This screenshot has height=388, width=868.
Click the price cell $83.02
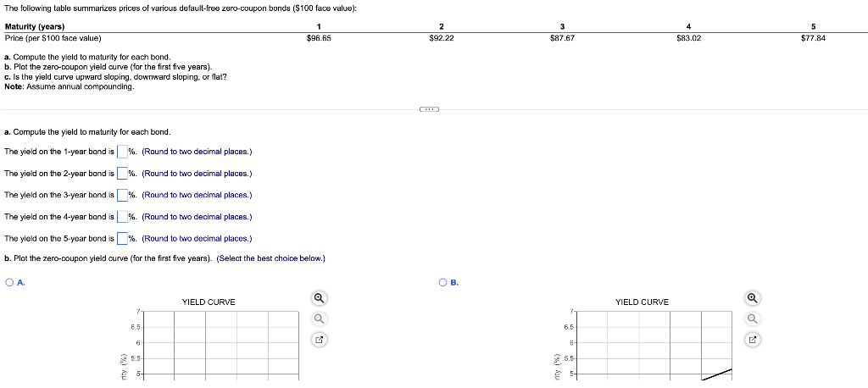688,39
